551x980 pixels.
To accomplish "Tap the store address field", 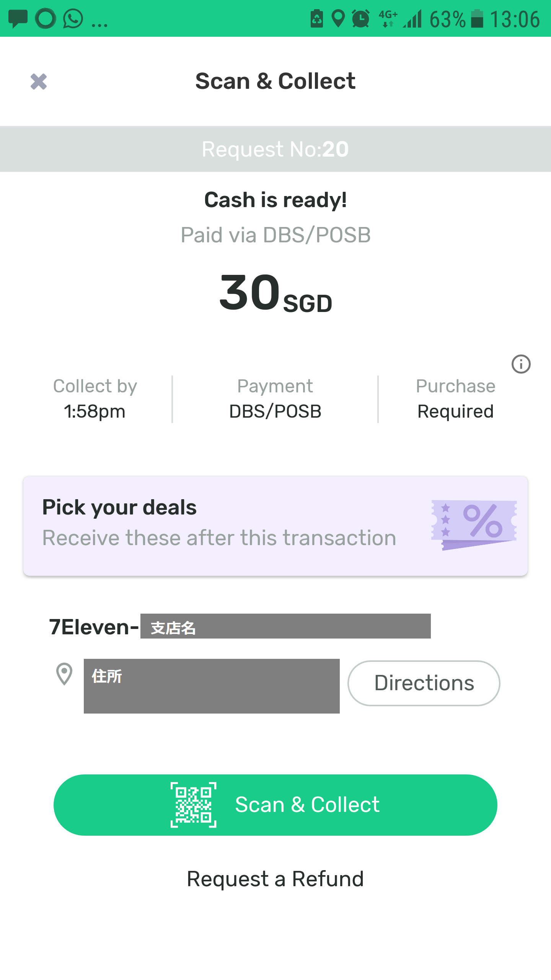I will click(212, 686).
